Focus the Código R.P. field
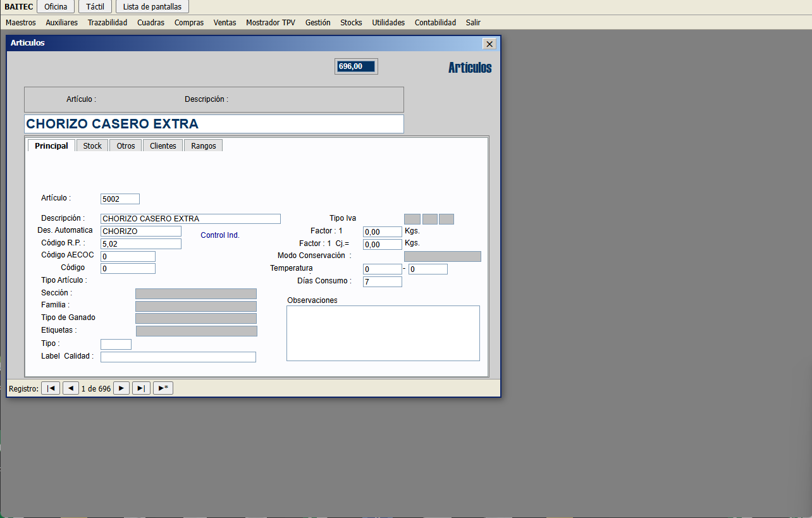 [141, 244]
